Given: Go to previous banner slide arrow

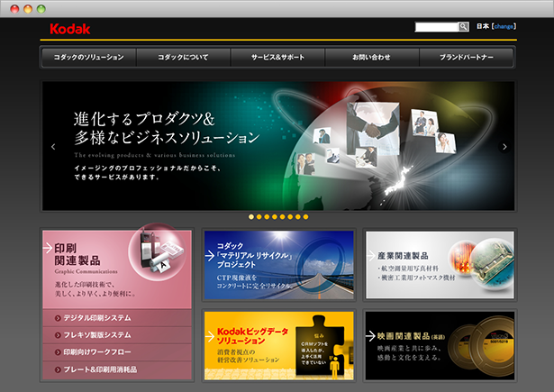Looking at the screenshot, I should click(53, 147).
